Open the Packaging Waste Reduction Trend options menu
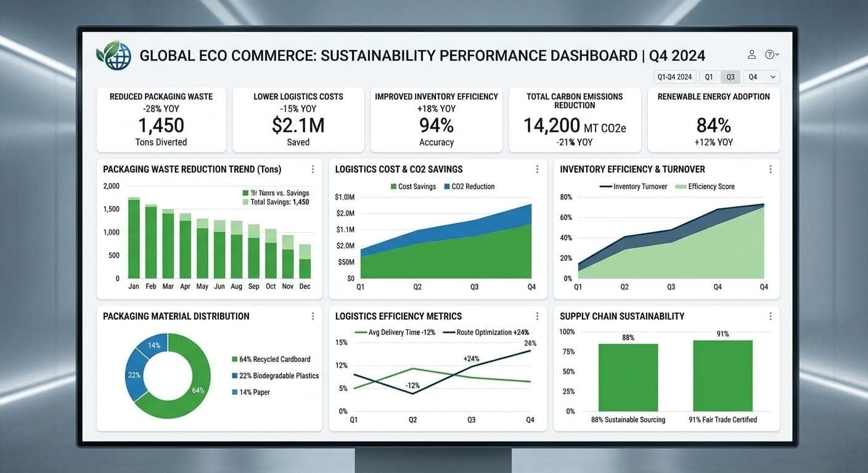The width and height of the screenshot is (868, 473). pyautogui.click(x=313, y=169)
